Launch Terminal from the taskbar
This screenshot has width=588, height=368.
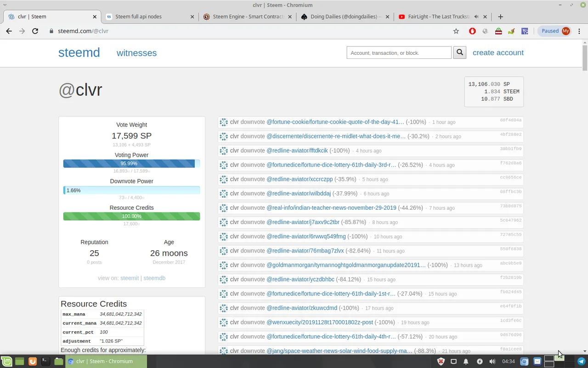tap(45, 362)
